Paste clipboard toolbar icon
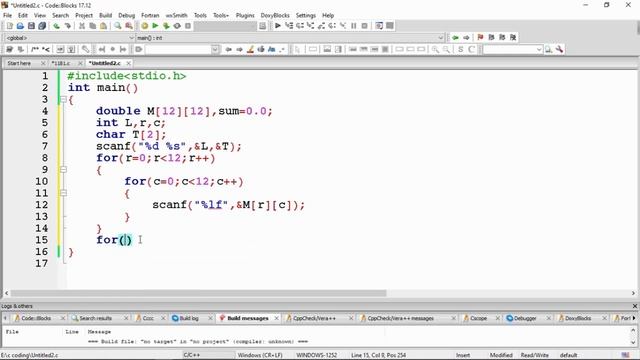The width and height of the screenshot is (640, 360). 103,26
